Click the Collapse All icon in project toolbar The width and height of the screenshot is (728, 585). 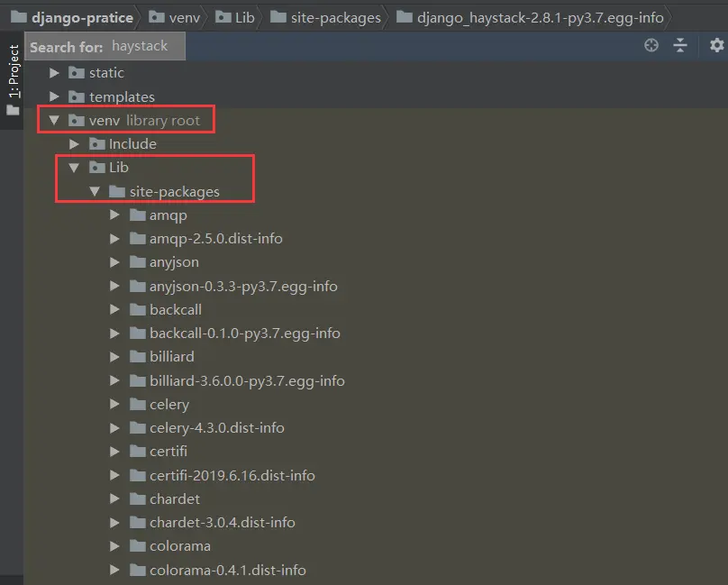680,46
